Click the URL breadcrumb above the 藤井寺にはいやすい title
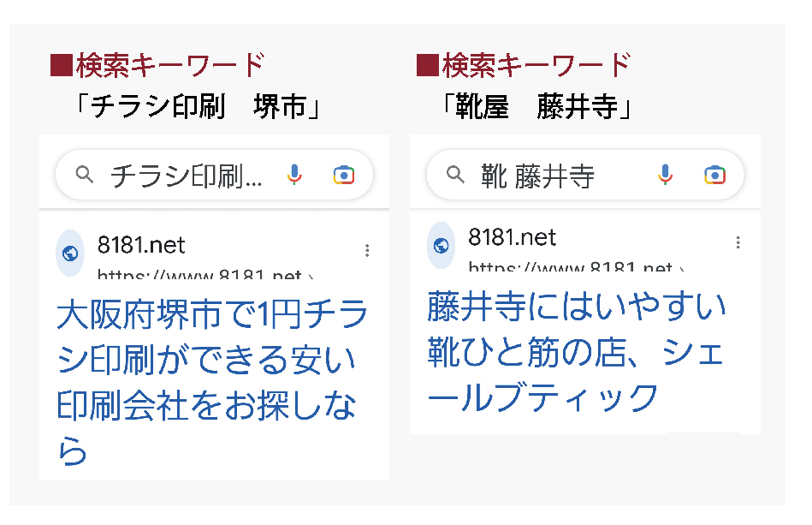Screen dimensions: 812x525 [577, 265]
